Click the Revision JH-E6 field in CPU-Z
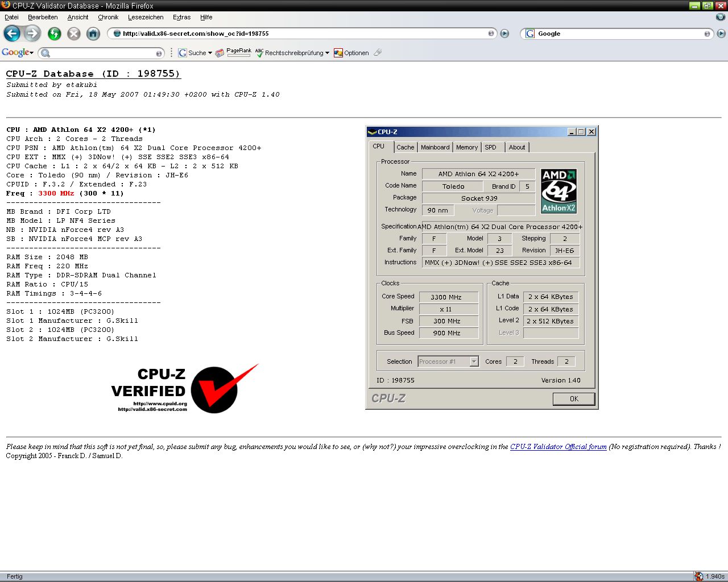 pos(565,251)
